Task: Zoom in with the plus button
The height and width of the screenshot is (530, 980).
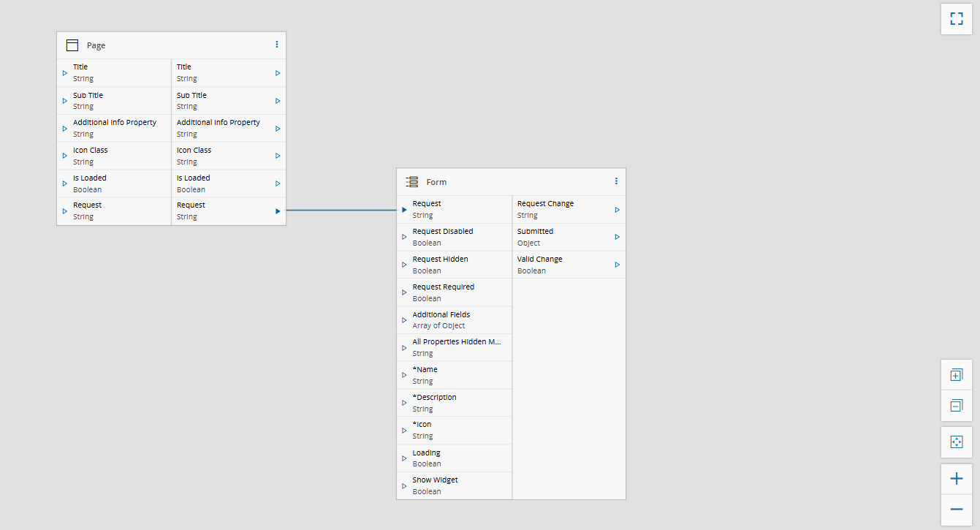Action: tap(956, 479)
